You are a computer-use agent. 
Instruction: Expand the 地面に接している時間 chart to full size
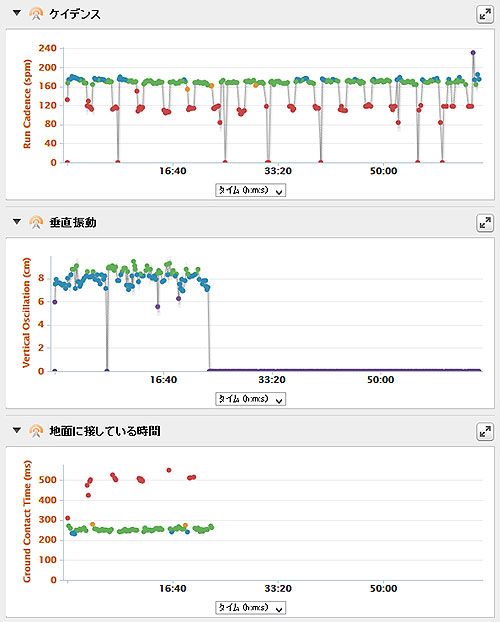485,432
